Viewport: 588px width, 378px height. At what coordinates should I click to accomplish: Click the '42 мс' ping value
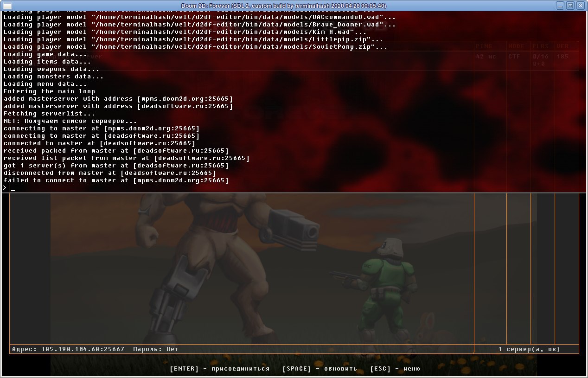tap(486, 57)
